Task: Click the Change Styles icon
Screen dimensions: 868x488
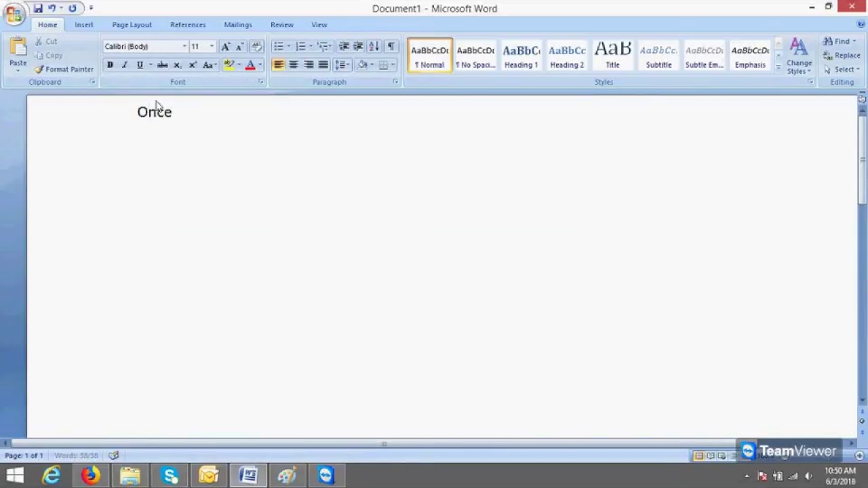Action: [799, 56]
